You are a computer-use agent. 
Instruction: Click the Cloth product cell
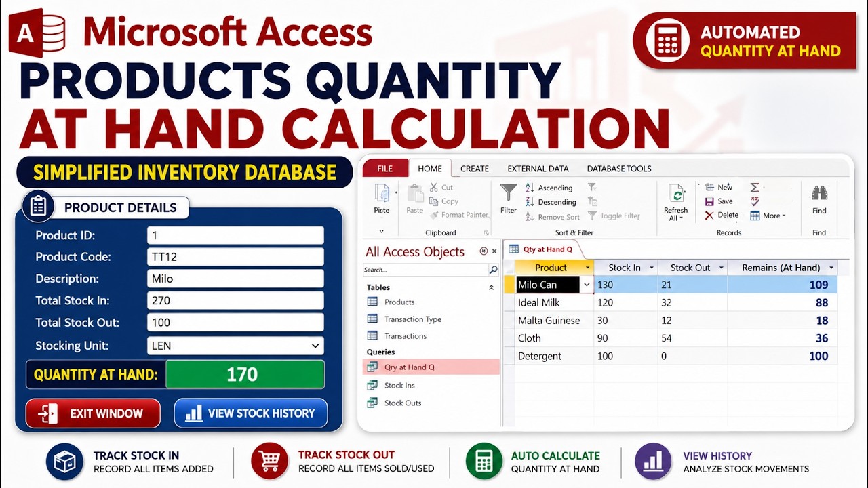point(554,338)
